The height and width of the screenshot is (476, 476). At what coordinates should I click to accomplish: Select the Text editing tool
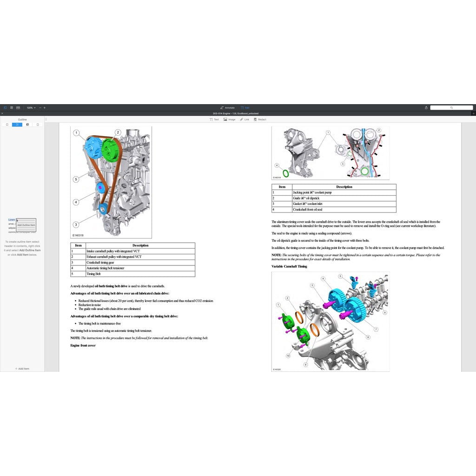tap(214, 119)
